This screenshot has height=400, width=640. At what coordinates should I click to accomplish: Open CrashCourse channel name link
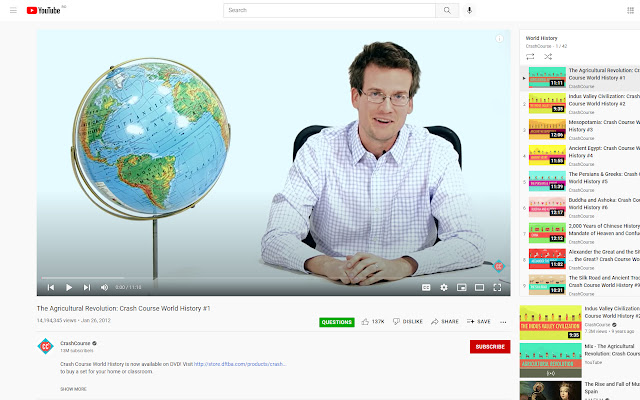(75, 343)
